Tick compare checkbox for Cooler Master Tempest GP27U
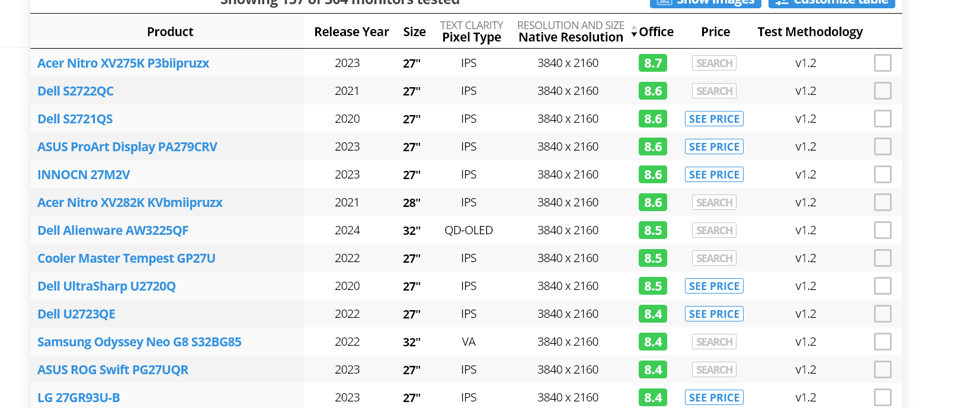The image size is (980, 408). tap(883, 258)
